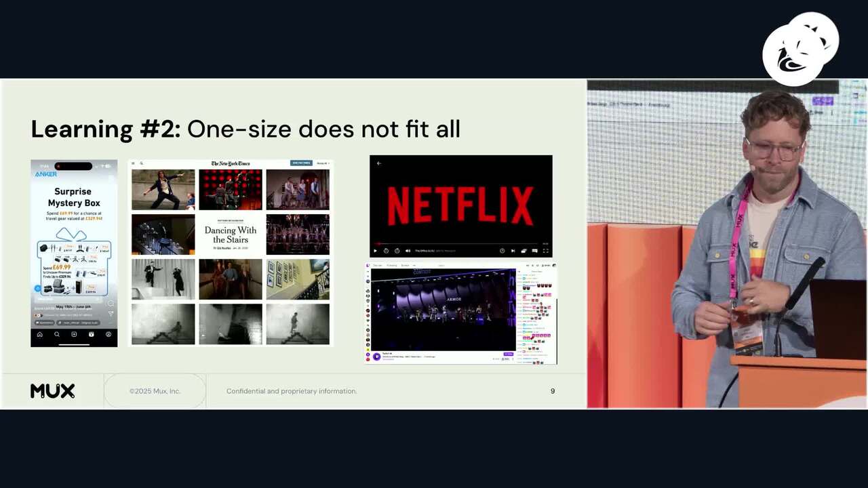
Task: Click the large red NETFLIX logo
Action: click(460, 206)
